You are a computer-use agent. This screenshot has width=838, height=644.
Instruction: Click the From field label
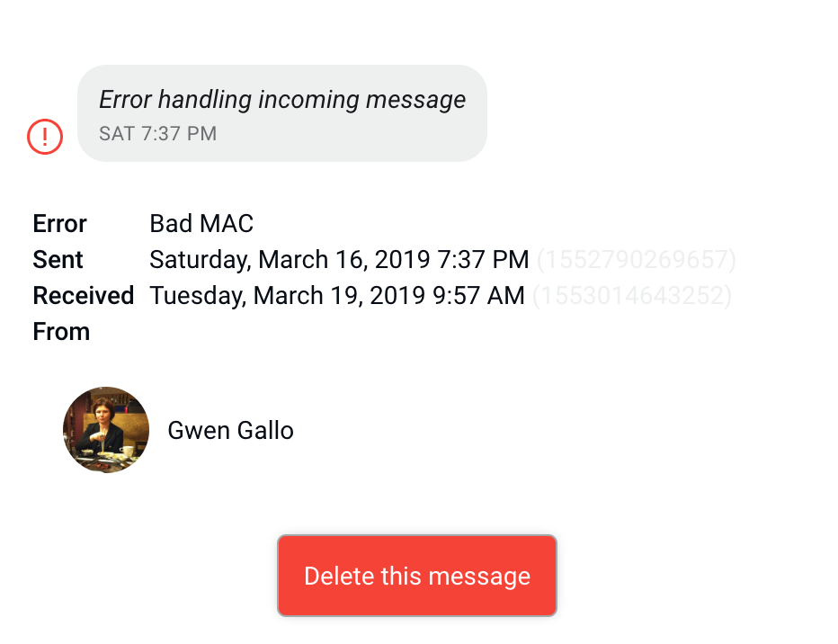pos(60,331)
